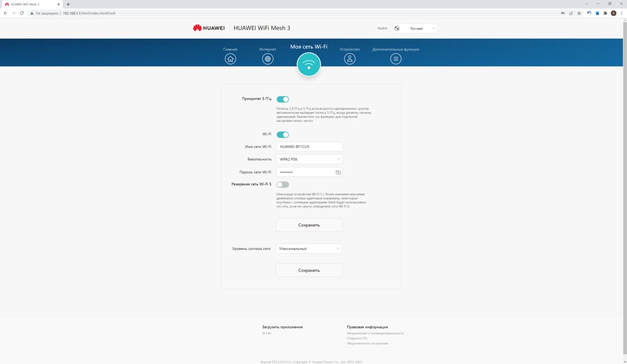Bookmark this page with star icon
The image size is (627, 364).
click(x=579, y=13)
